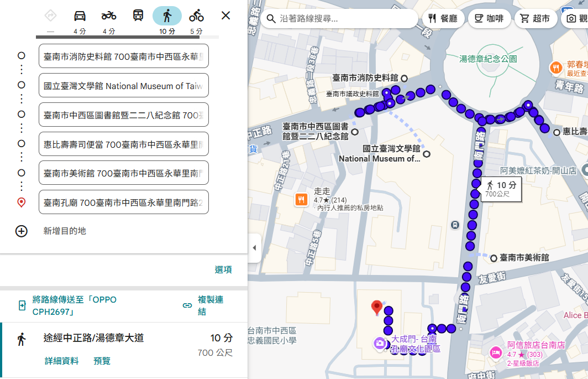Collapse the side panel arrow
Image resolution: width=588 pixels, height=379 pixels.
pos(255,248)
